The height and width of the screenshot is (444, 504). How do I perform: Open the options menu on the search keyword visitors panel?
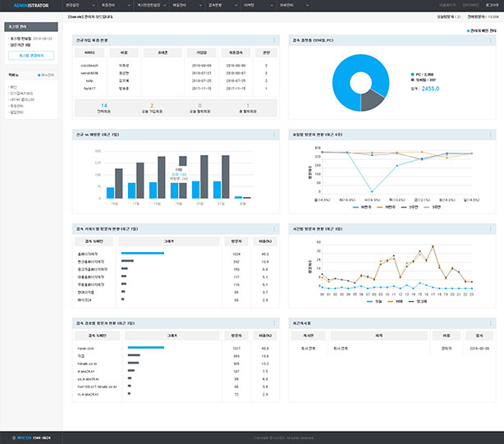tap(273, 228)
